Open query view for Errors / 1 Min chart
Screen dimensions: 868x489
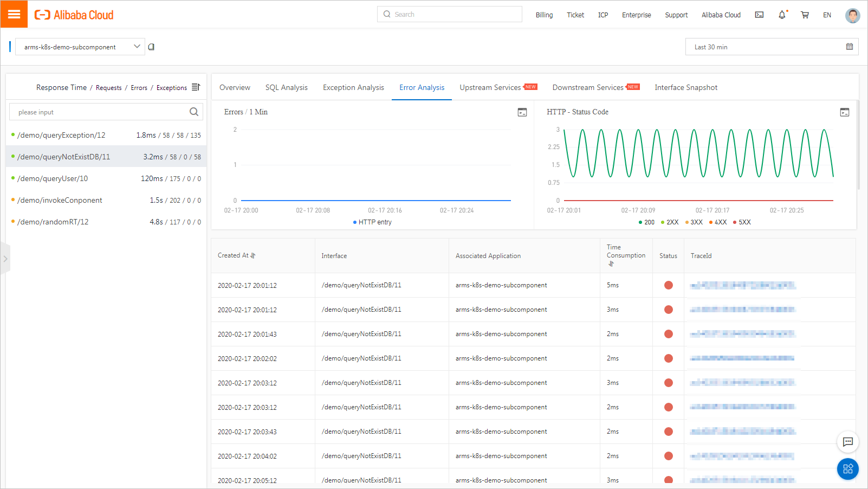(x=522, y=112)
